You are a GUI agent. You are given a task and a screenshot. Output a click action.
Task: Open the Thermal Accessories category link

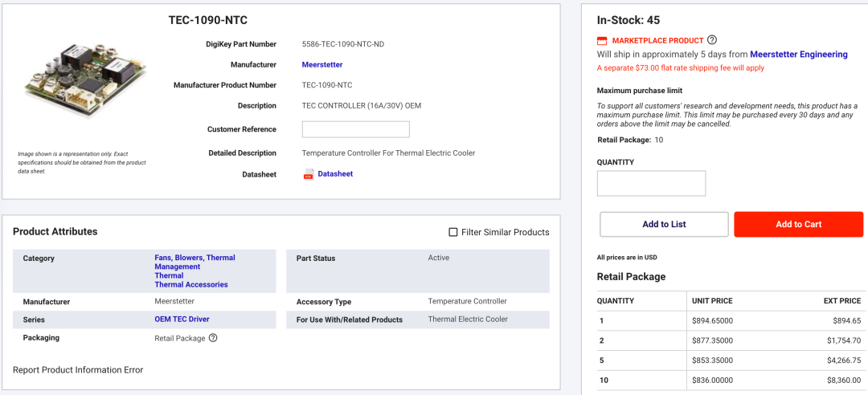click(191, 284)
